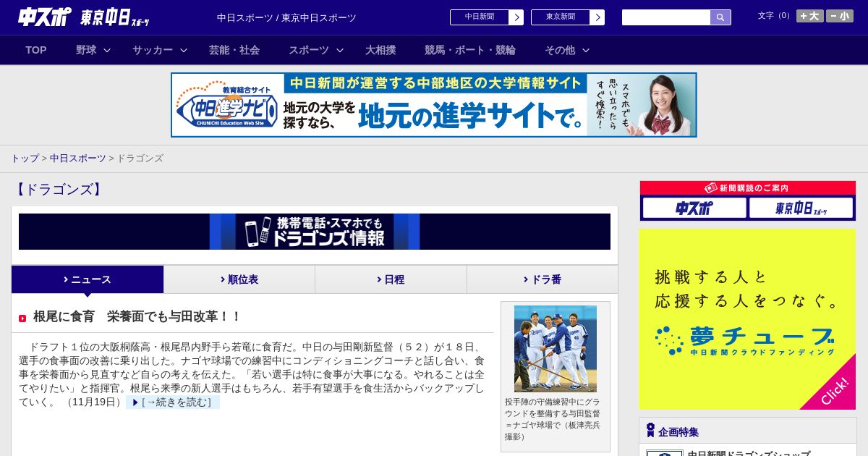
Task: Open the practice ground photo thumbnail
Action: pyautogui.click(x=556, y=349)
